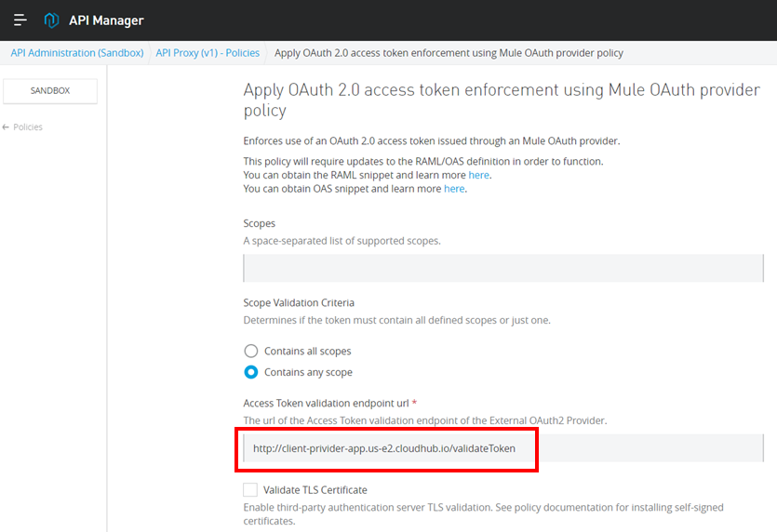Open the 'here' link for OAS snippet
The image size is (777, 532).
(x=454, y=189)
